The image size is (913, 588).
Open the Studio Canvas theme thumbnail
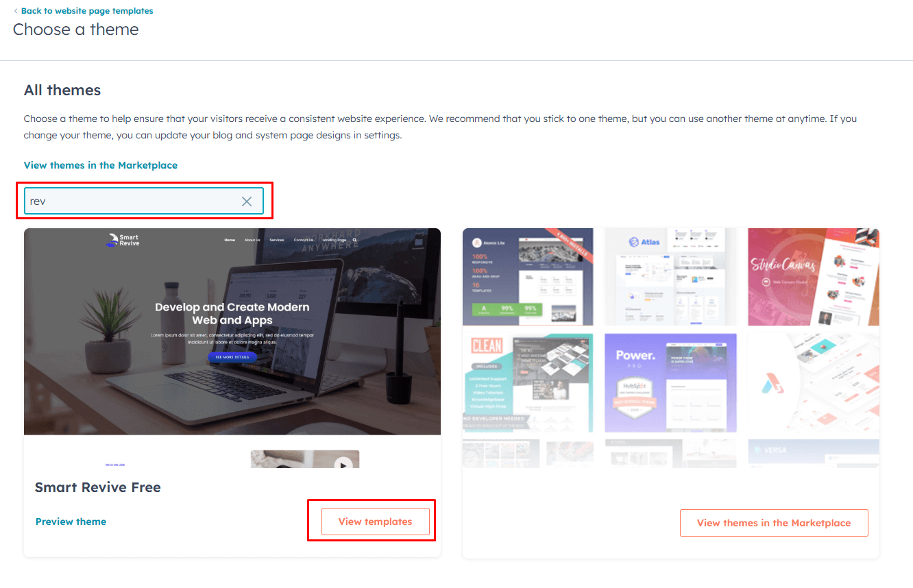coord(814,277)
